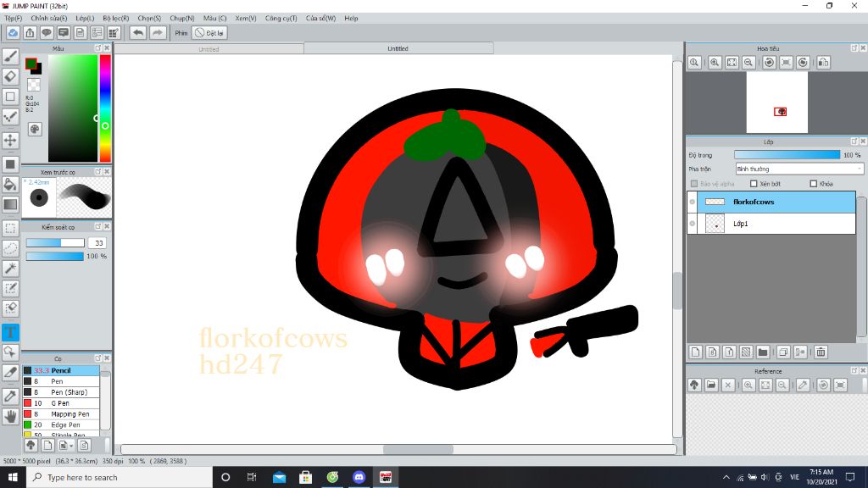Select the Brush tool in left toolbar

(x=10, y=57)
